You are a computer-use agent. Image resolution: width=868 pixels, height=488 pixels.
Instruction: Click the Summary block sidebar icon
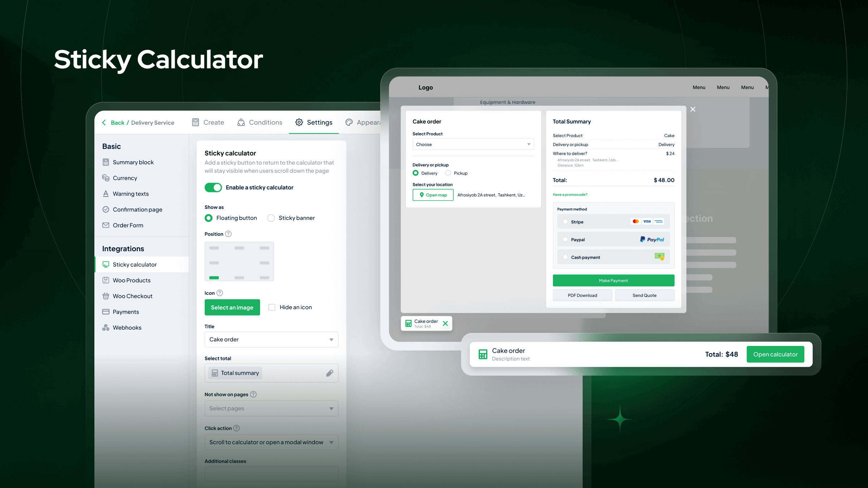tap(106, 162)
